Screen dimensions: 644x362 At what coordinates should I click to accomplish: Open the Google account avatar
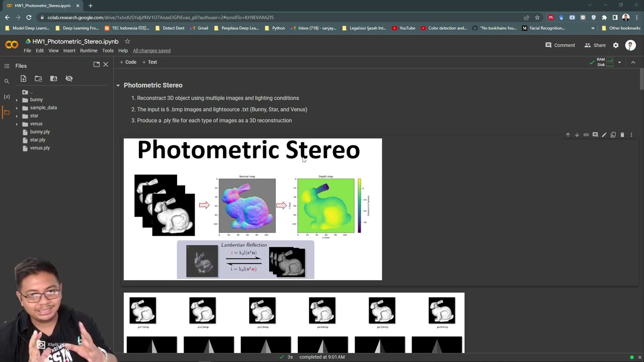tap(630, 45)
